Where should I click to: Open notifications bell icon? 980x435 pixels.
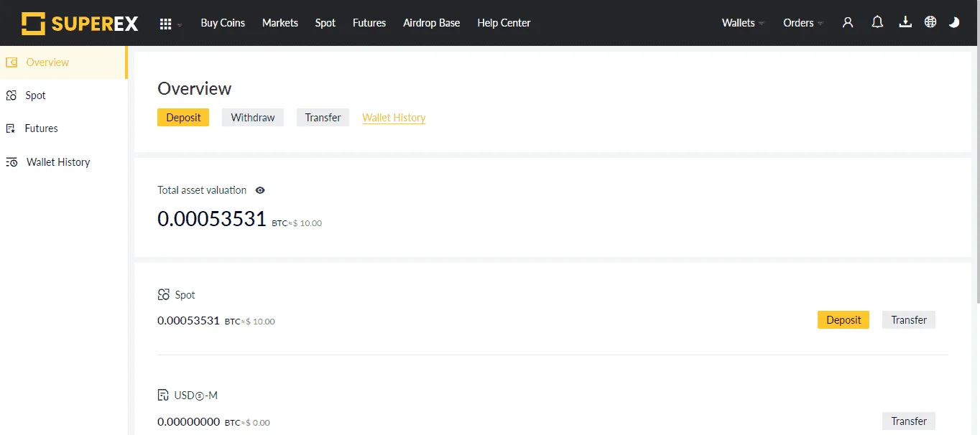tap(877, 22)
